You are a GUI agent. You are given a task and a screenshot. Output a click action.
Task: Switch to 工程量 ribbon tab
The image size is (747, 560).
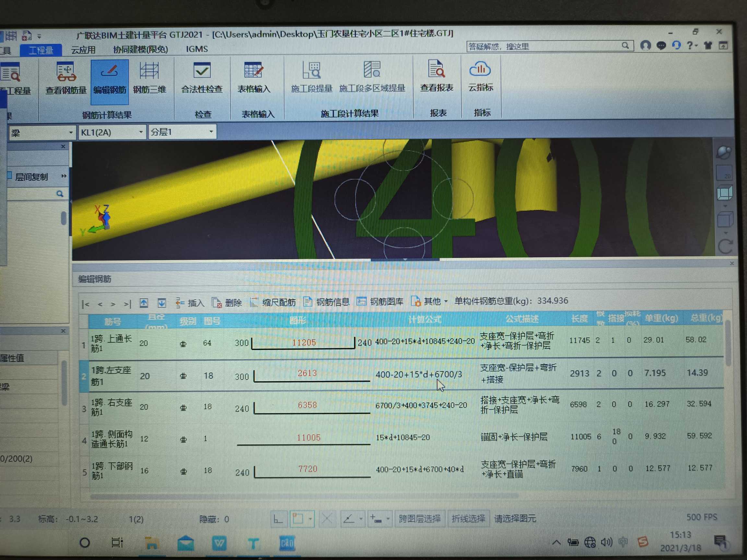[41, 50]
